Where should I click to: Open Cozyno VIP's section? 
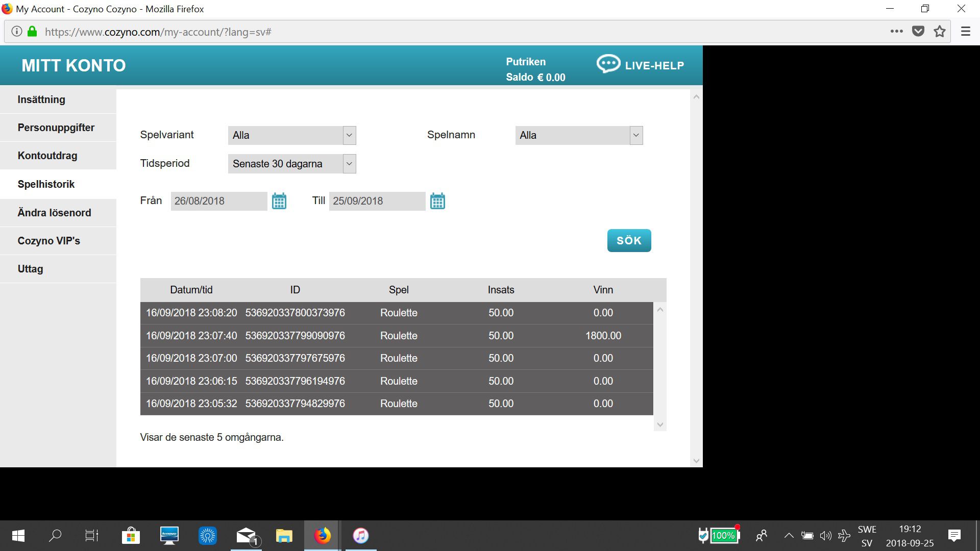[x=58, y=241]
